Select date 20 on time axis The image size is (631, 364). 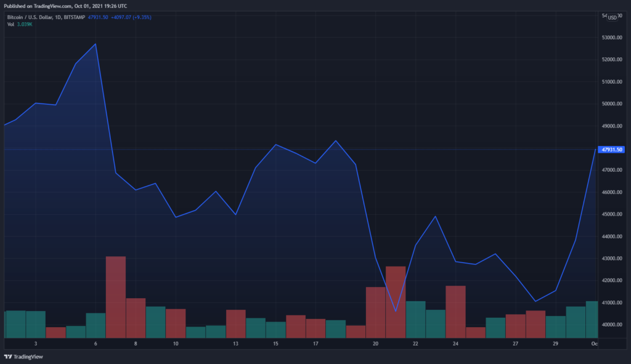(375, 344)
